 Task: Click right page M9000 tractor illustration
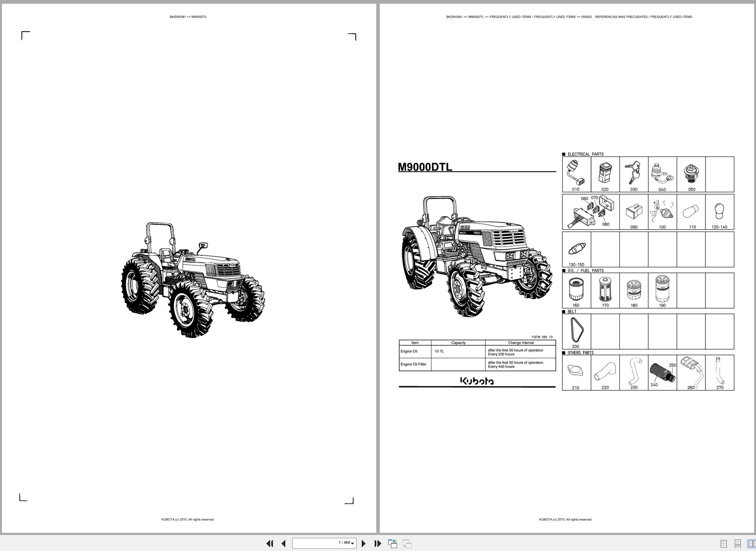[x=477, y=256]
